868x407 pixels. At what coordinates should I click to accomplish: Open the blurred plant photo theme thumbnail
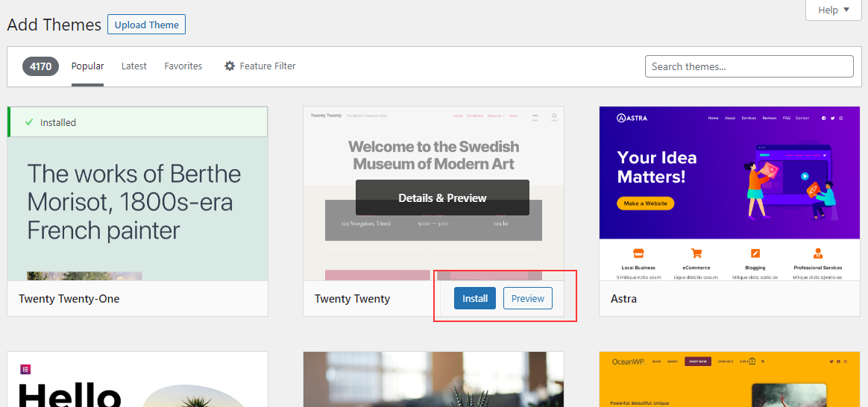433,379
